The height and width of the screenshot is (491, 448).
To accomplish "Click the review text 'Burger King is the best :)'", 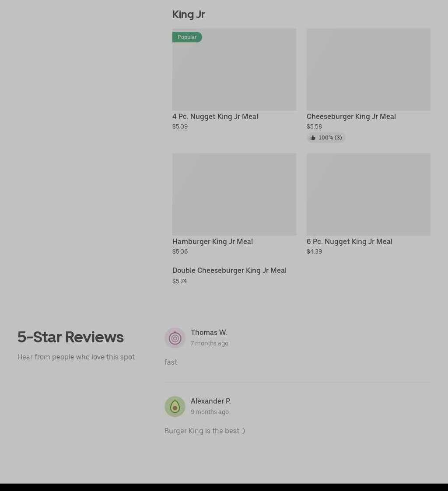I will click(x=205, y=431).
